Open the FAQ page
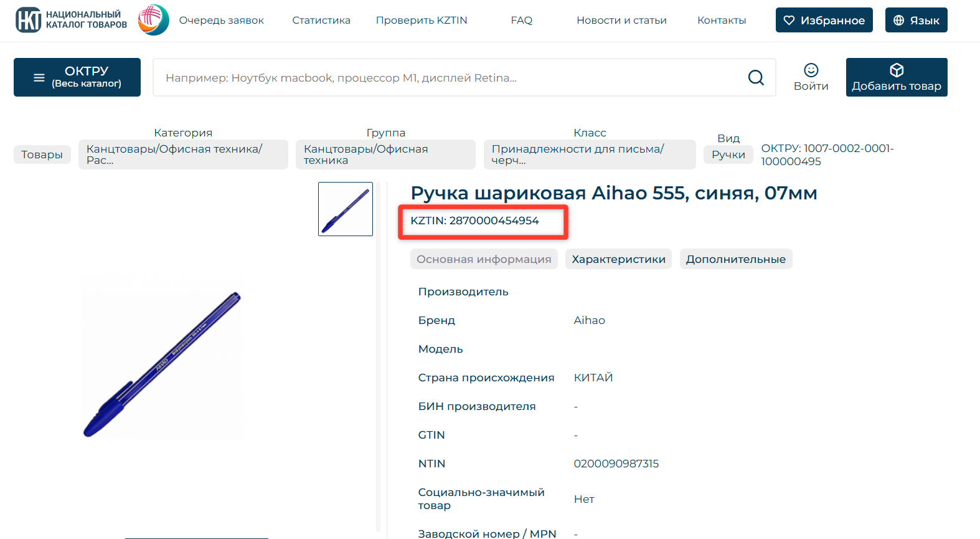 pyautogui.click(x=522, y=21)
